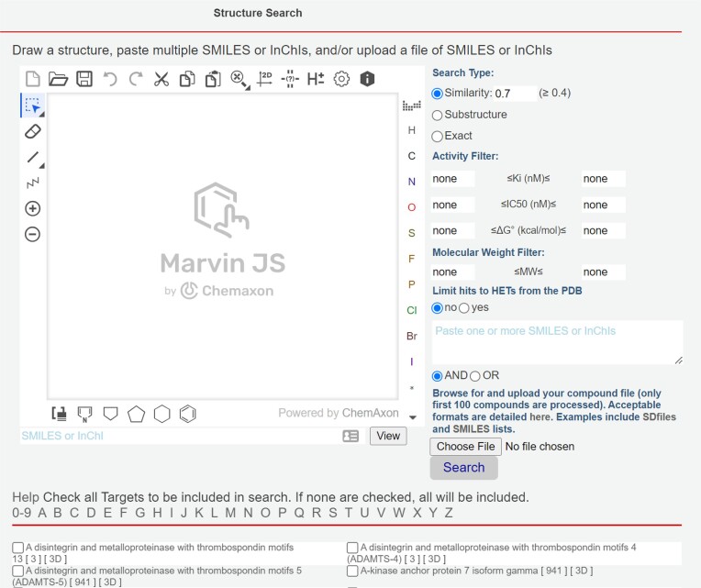Image resolution: width=701 pixels, height=588 pixels.
Task: Click the minimum ΔG° field
Action: [x=452, y=231]
